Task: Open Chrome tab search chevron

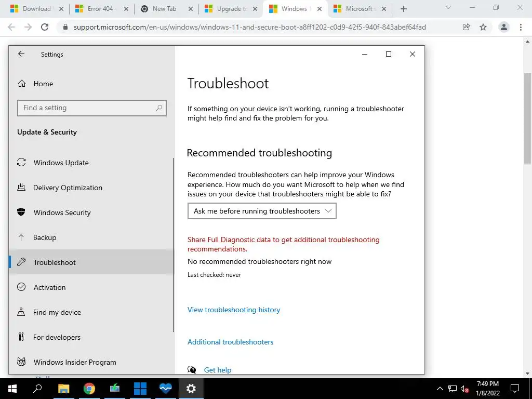Action: (x=448, y=8)
